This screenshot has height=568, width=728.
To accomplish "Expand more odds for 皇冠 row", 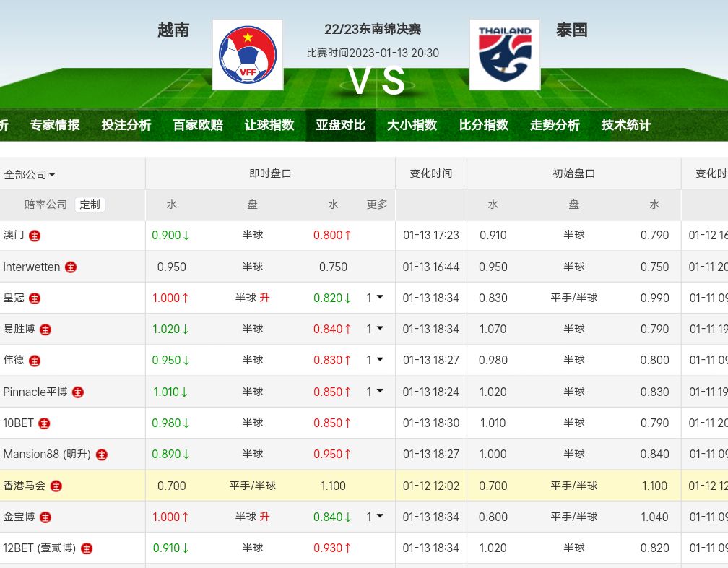I will (x=375, y=298).
